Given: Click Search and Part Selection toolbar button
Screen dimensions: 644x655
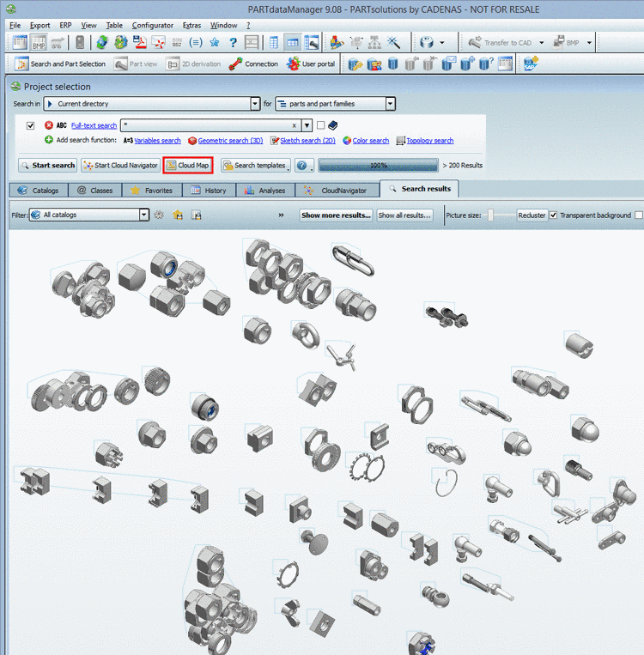Looking at the screenshot, I should point(60,64).
